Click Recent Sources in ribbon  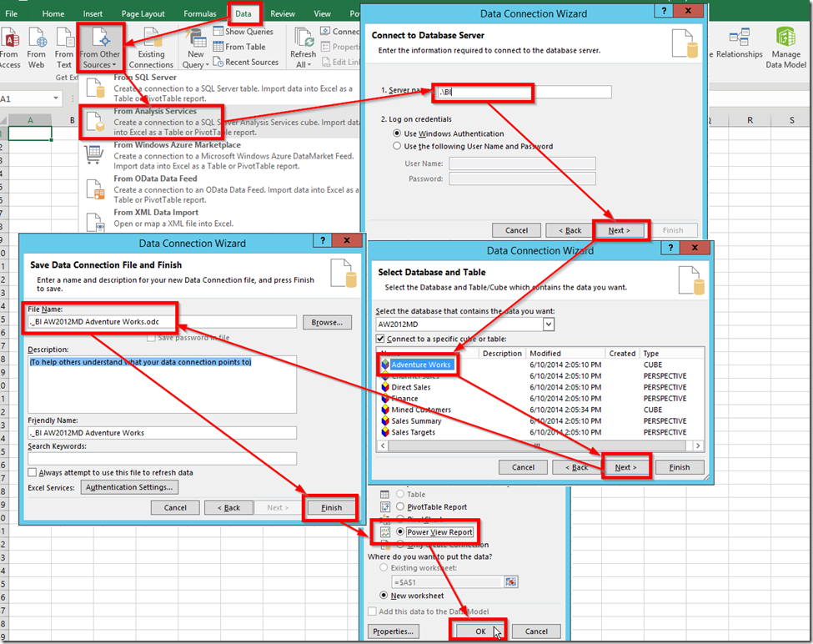pyautogui.click(x=246, y=63)
